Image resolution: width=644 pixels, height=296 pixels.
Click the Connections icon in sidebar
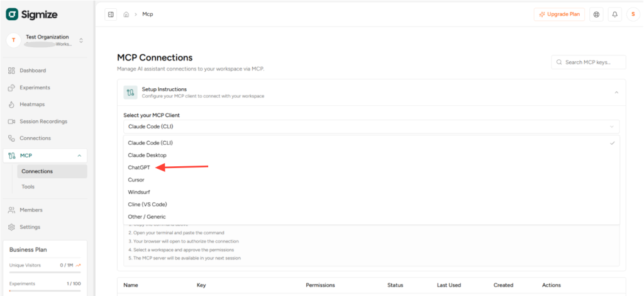coord(11,139)
